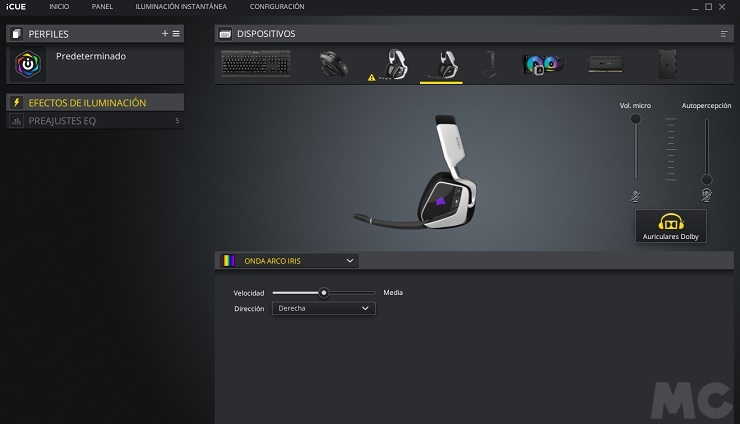
Task: Select the liquid cooler device icon
Action: (x=541, y=65)
